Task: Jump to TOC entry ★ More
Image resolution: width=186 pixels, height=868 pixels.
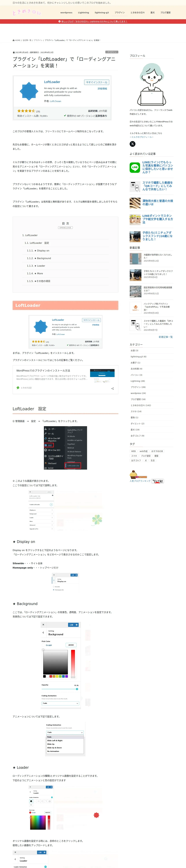Action: coord(35,274)
